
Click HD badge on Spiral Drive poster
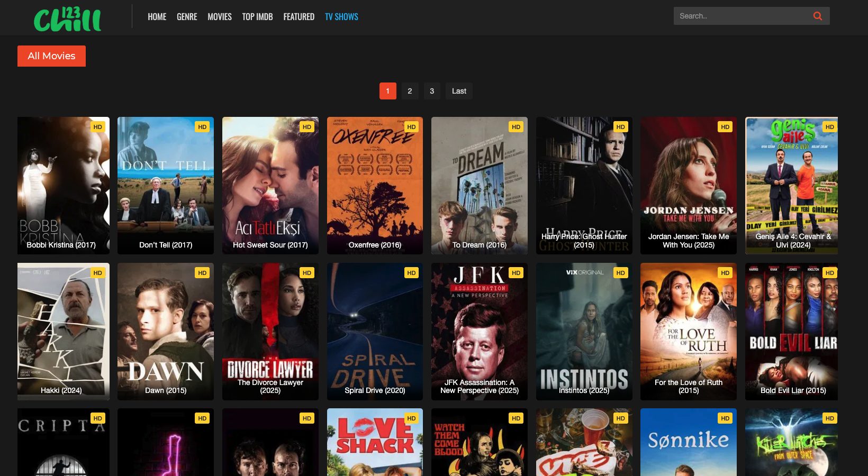pos(411,273)
